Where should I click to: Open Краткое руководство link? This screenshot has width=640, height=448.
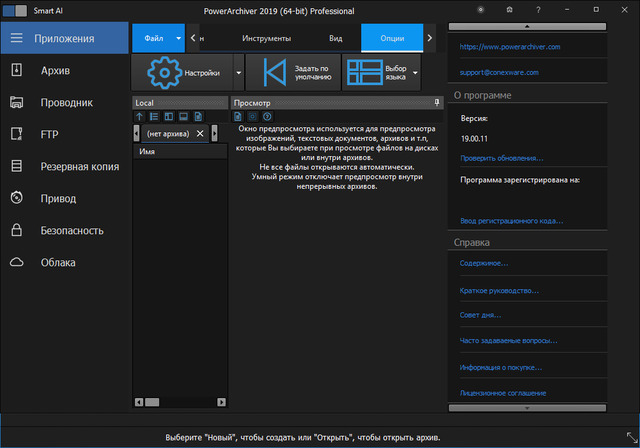coord(499,291)
